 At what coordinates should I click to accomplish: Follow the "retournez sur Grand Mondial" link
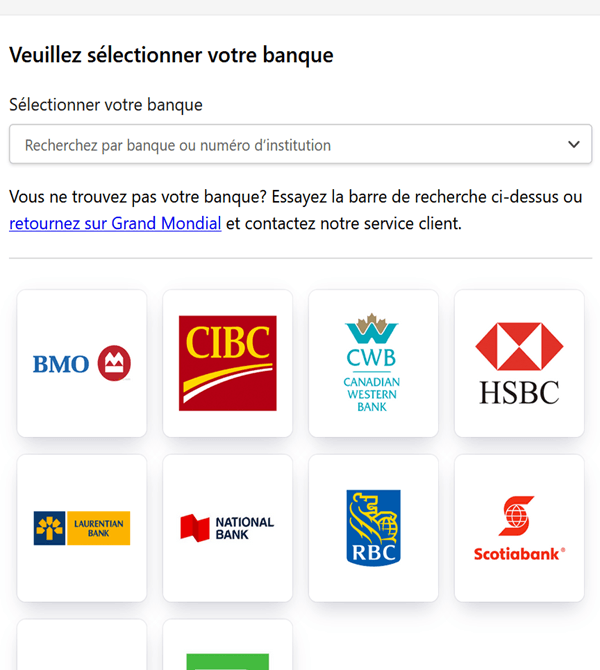pos(115,224)
